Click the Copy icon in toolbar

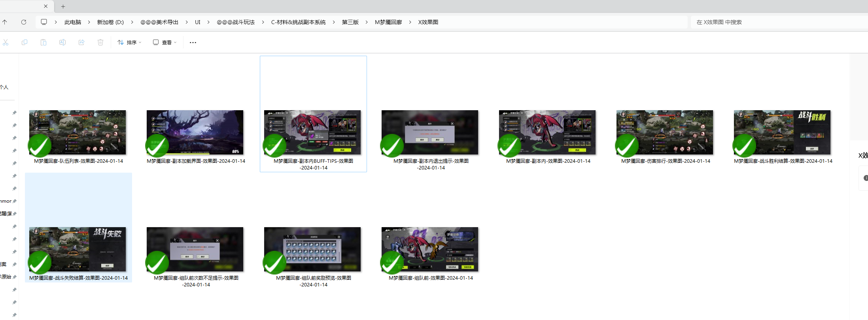[x=25, y=42]
